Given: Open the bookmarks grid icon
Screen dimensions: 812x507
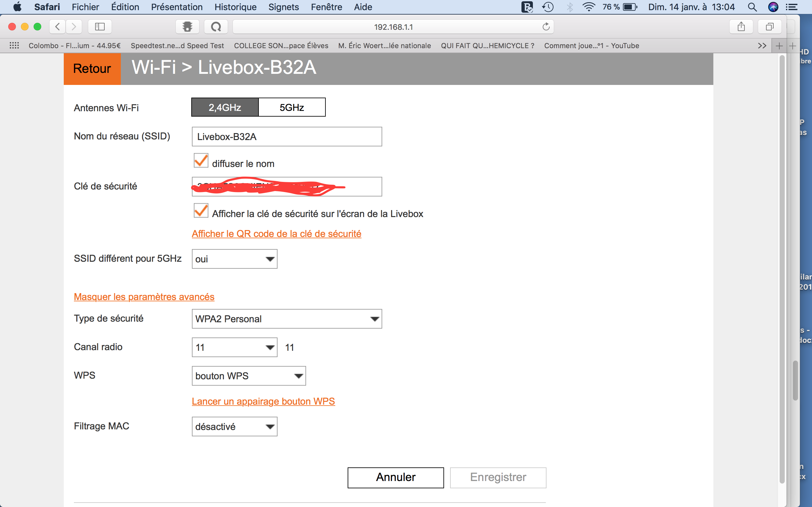Looking at the screenshot, I should point(14,46).
